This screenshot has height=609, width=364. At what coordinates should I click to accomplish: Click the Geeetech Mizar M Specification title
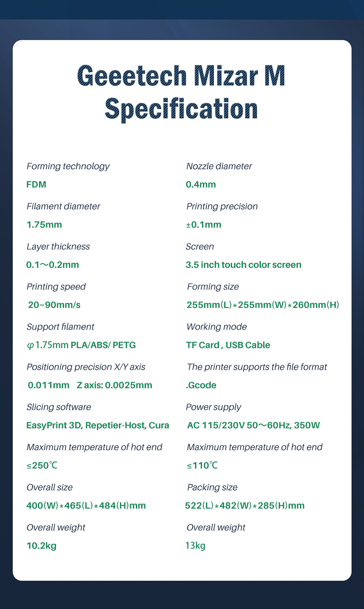[x=181, y=92]
